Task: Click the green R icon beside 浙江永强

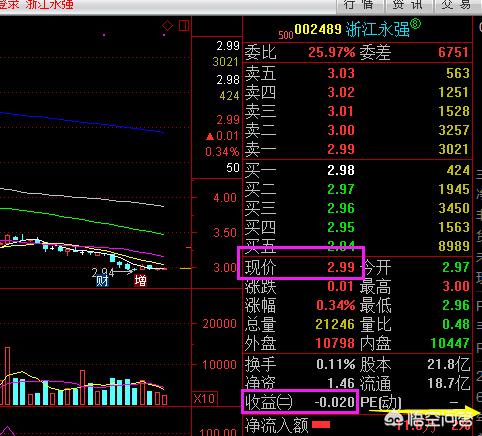Action: point(415,24)
